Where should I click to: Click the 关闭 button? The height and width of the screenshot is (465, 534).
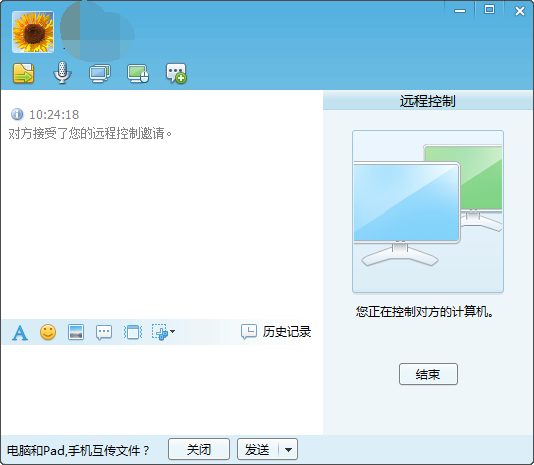tap(199, 449)
